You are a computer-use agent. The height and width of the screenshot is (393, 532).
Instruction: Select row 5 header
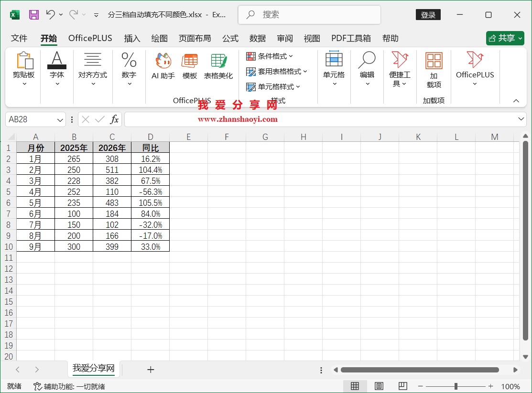coord(9,192)
